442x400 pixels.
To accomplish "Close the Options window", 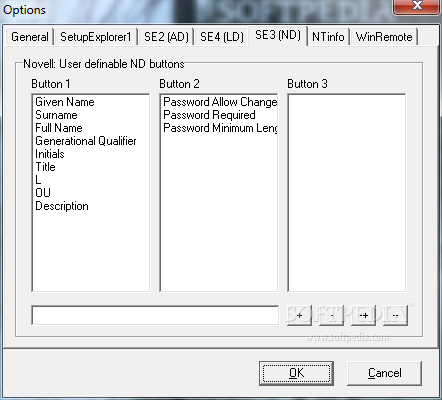I will pos(417,6).
